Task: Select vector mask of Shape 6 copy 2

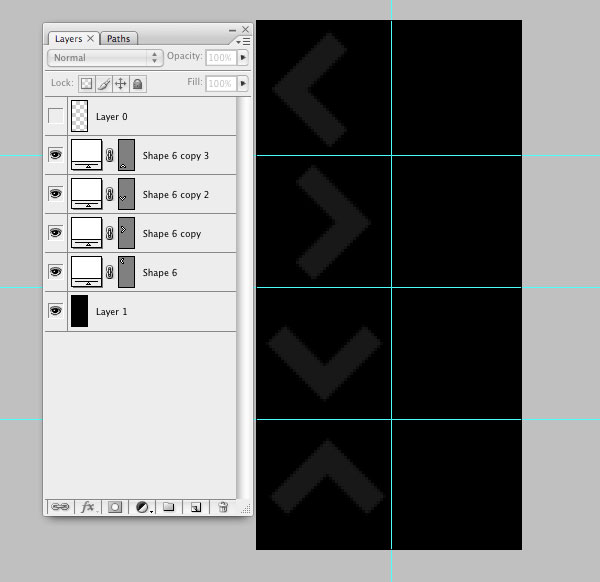Action: point(126,194)
